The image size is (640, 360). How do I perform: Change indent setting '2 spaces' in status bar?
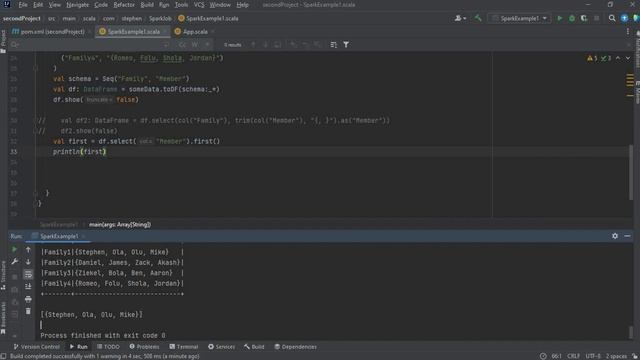tap(616, 356)
